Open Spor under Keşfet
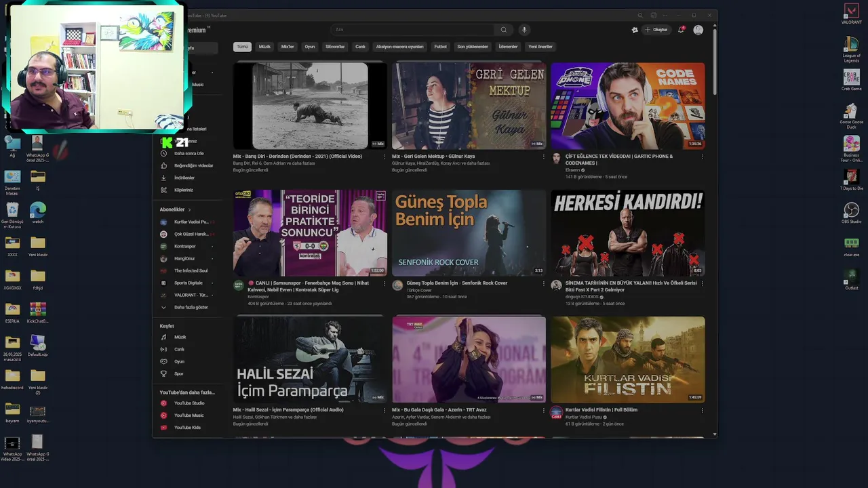The image size is (868, 488). [x=188, y=373]
